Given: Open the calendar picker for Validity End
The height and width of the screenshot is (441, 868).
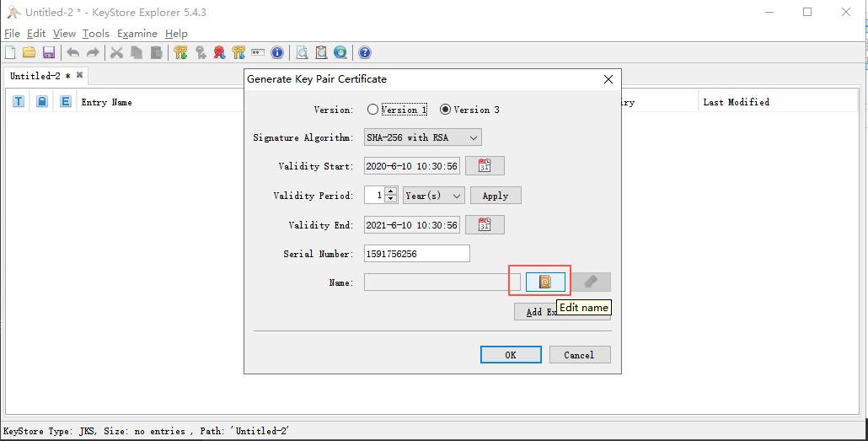Looking at the screenshot, I should coord(485,224).
